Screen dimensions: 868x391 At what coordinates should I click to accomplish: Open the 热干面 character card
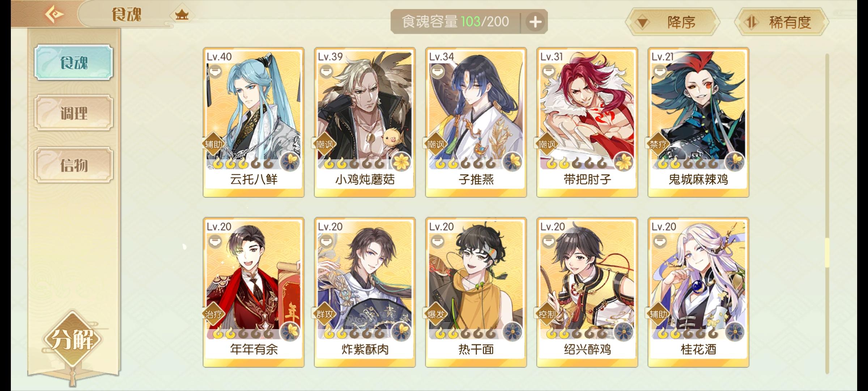click(476, 293)
